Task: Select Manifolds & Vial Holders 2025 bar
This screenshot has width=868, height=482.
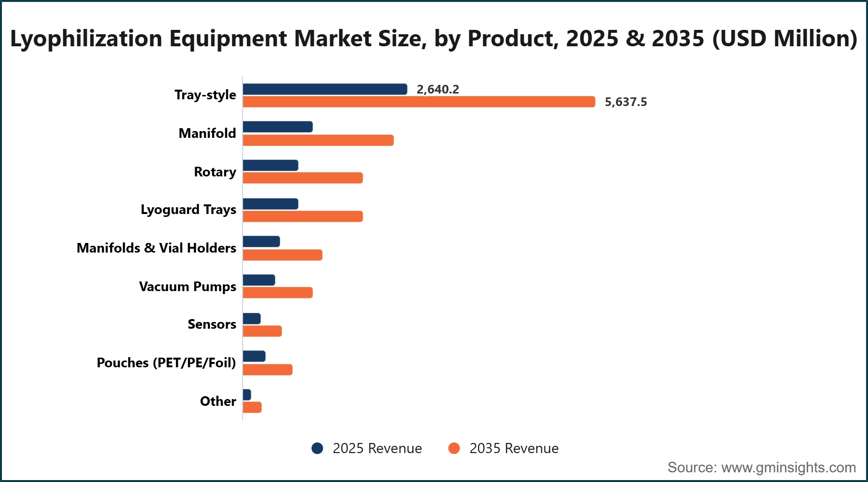Action: tap(261, 241)
